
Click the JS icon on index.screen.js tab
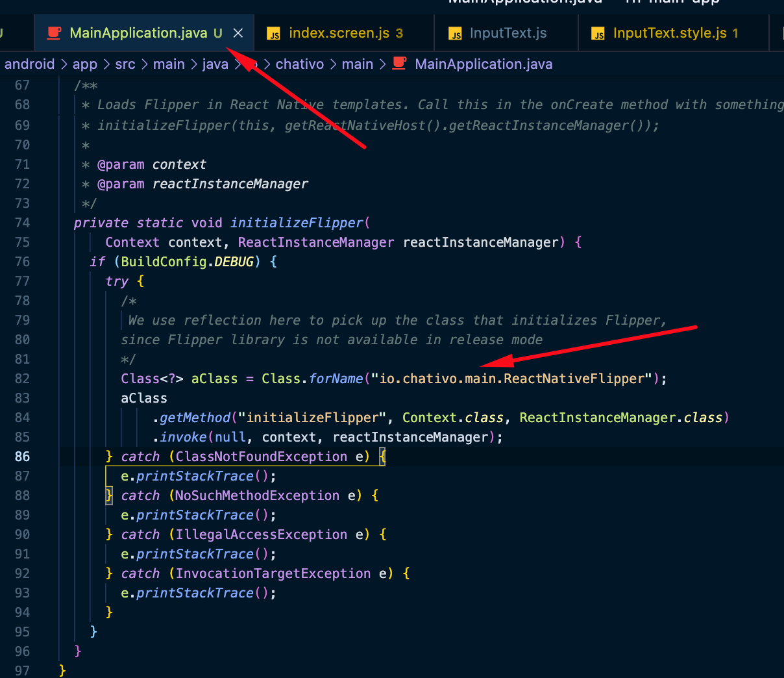click(274, 34)
